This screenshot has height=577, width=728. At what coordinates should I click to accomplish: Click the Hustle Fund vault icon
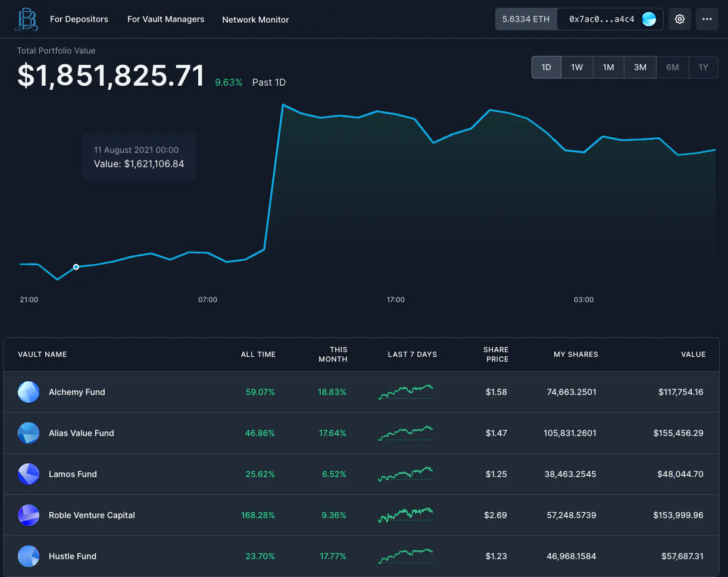tap(29, 556)
